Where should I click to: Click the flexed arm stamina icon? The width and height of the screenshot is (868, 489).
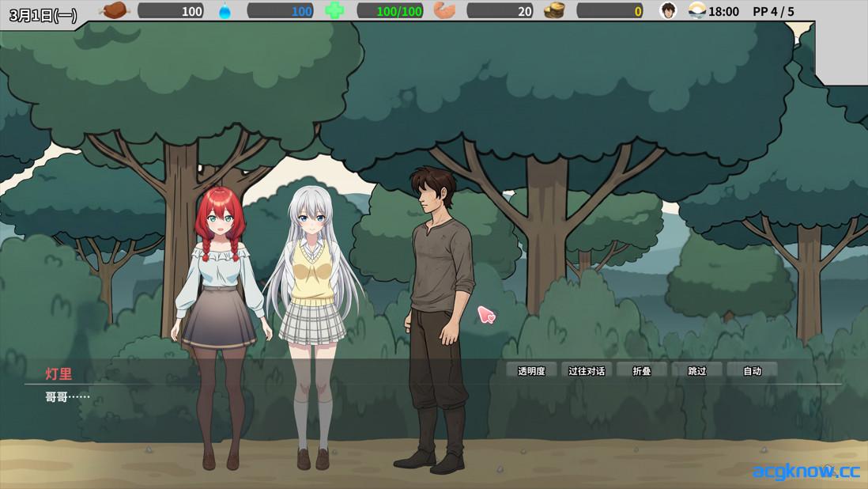[x=444, y=10]
